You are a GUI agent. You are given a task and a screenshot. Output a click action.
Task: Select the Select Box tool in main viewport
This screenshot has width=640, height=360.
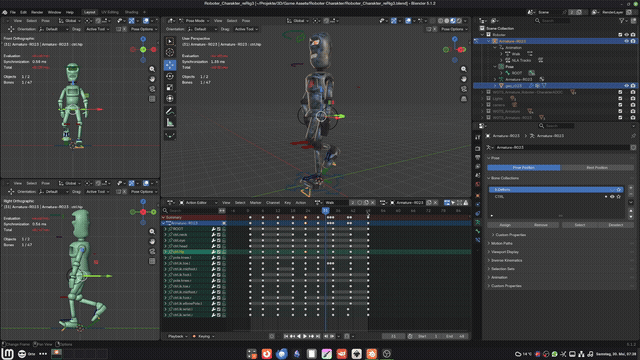click(170, 41)
